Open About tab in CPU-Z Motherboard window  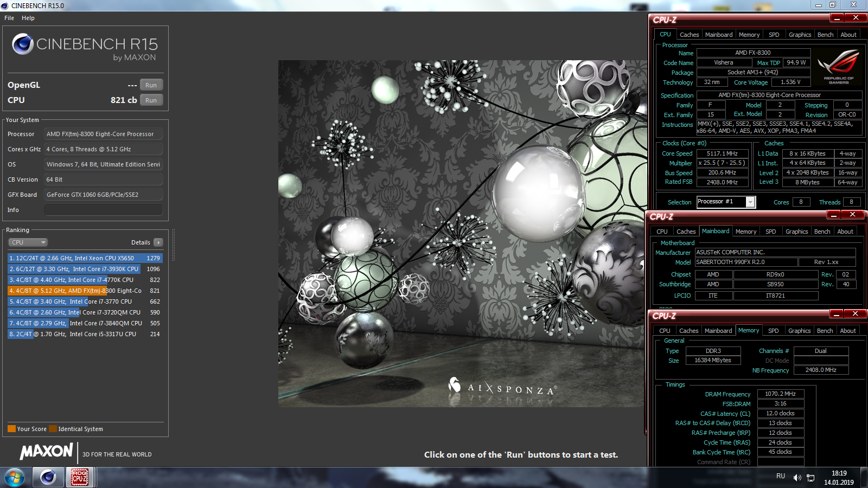click(845, 232)
